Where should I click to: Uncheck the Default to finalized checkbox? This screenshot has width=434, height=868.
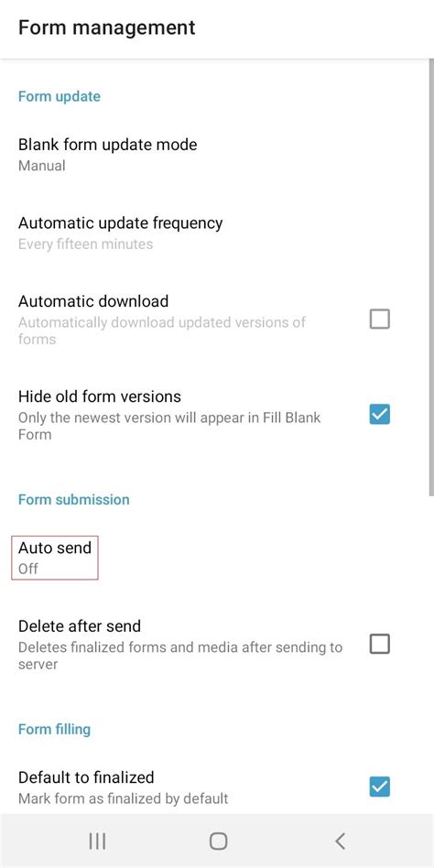click(380, 787)
